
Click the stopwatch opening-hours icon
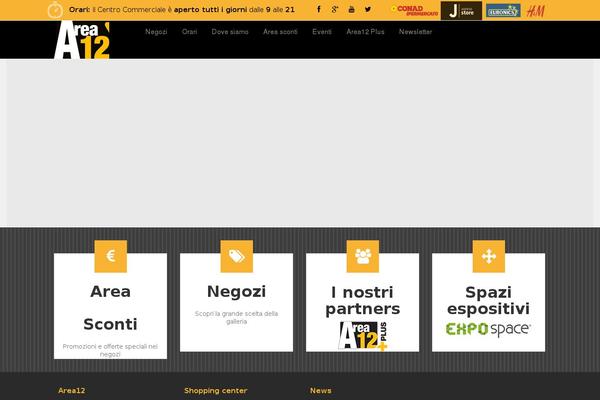click(55, 10)
